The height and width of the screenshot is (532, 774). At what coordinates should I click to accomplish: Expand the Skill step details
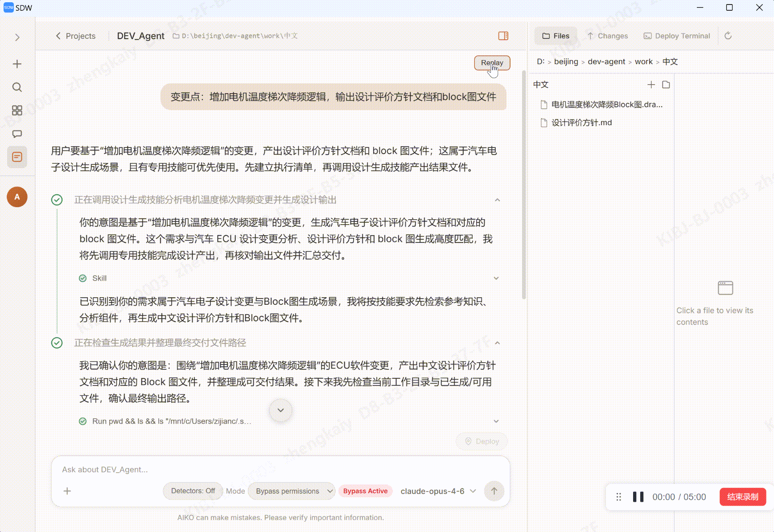(496, 278)
